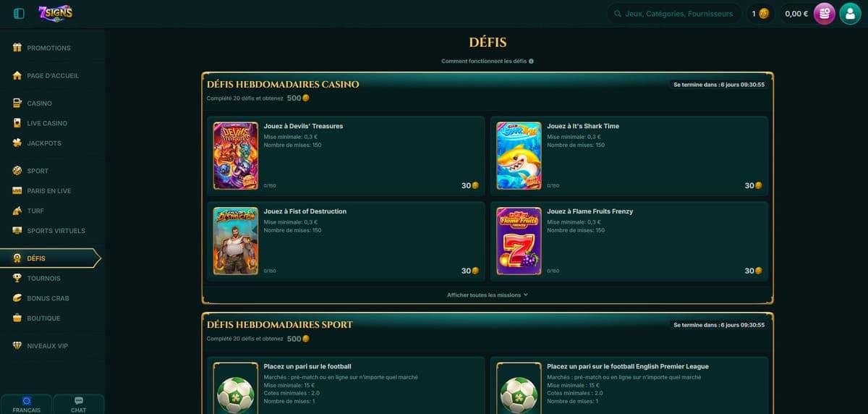Click the coin icon in header
The width and height of the screenshot is (868, 414).
(x=764, y=14)
